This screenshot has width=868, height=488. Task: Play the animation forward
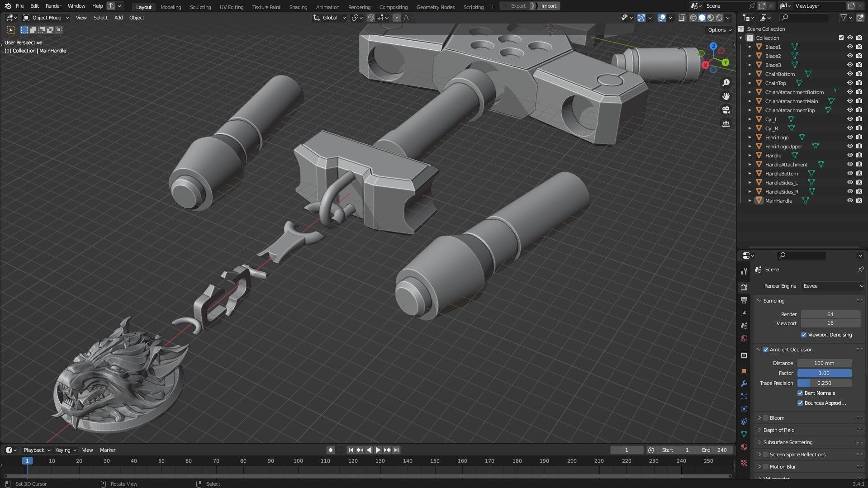378,450
